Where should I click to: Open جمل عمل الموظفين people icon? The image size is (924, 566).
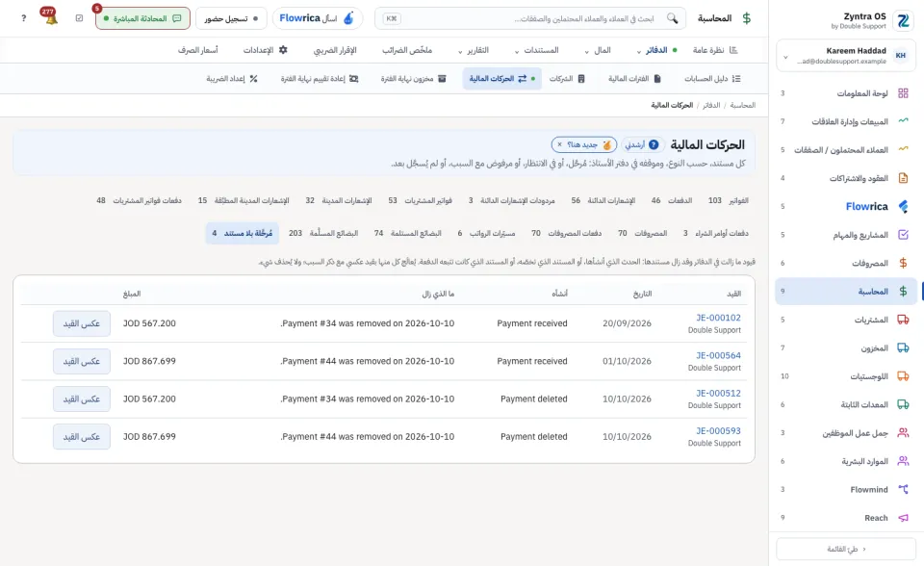pyautogui.click(x=903, y=433)
